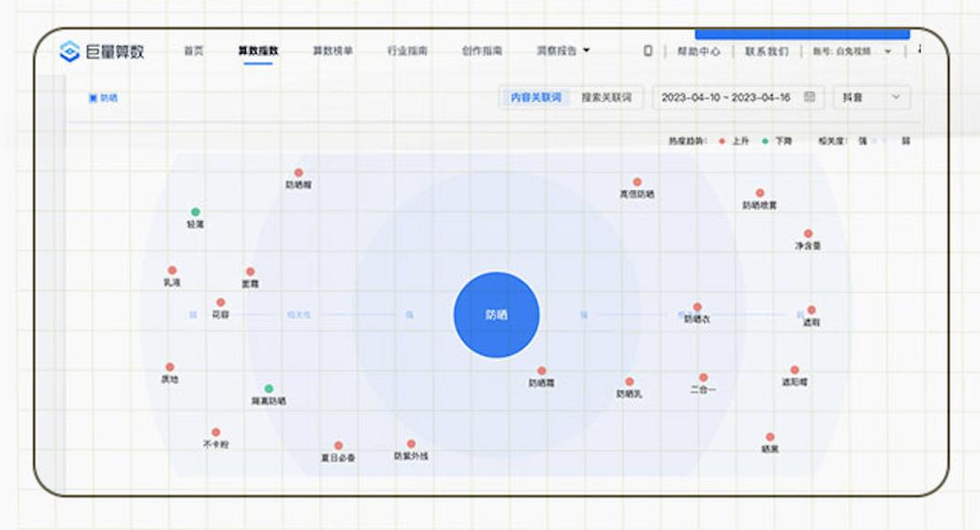Click the 晒黑 keyword node marker
This screenshot has width=980, height=530.
[x=769, y=436]
